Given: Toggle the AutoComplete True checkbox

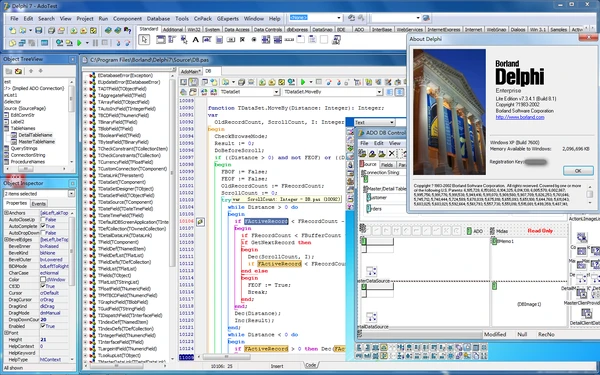Looking at the screenshot, I should pos(43,227).
